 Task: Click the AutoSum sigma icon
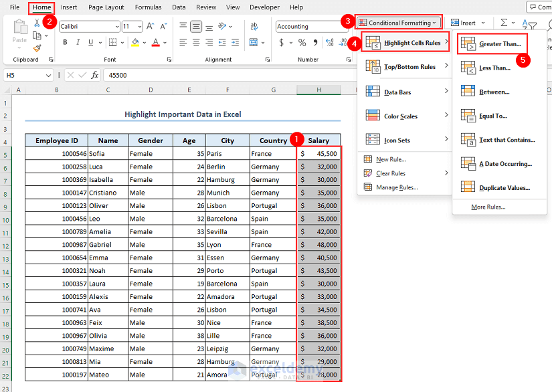(504, 23)
